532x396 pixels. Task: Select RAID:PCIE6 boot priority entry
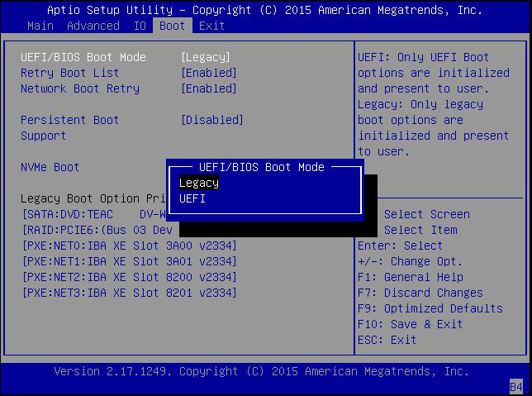tap(97, 230)
